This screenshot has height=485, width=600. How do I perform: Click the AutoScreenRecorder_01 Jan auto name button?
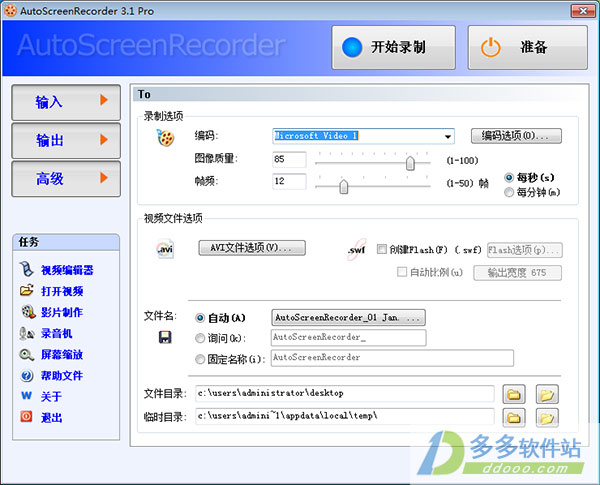348,317
